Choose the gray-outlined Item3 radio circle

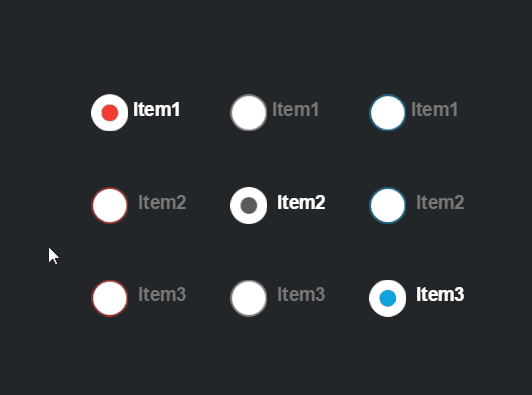[x=248, y=298]
